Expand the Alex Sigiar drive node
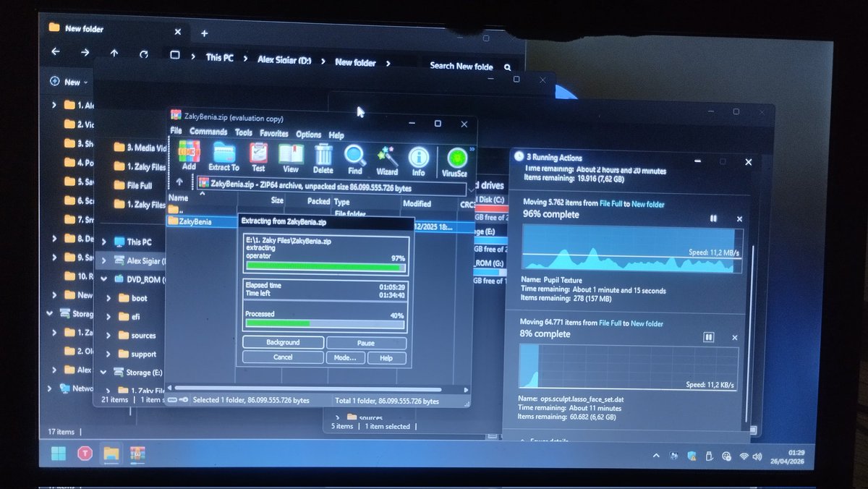This screenshot has height=489, width=868. (105, 260)
